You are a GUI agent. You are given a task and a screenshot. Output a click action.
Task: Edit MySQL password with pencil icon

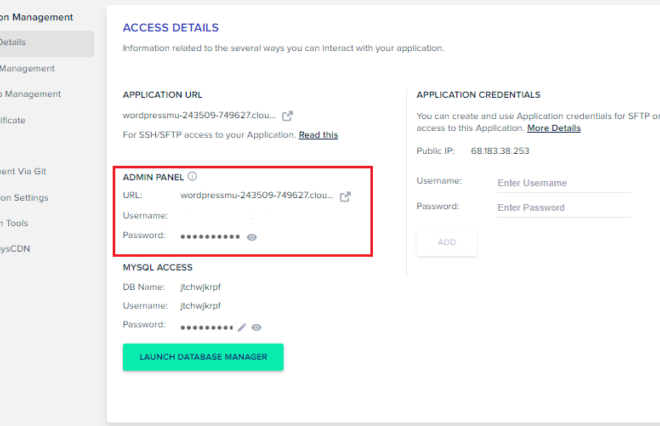click(x=242, y=327)
